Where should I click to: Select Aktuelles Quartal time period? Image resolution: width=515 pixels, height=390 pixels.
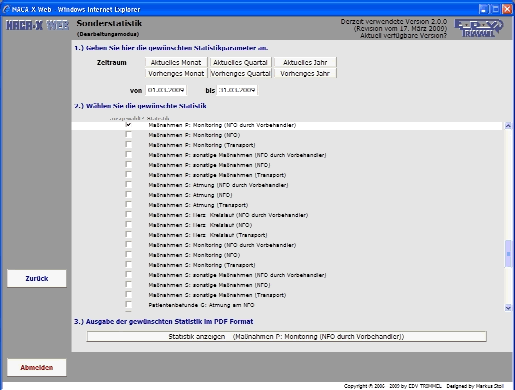(240, 62)
